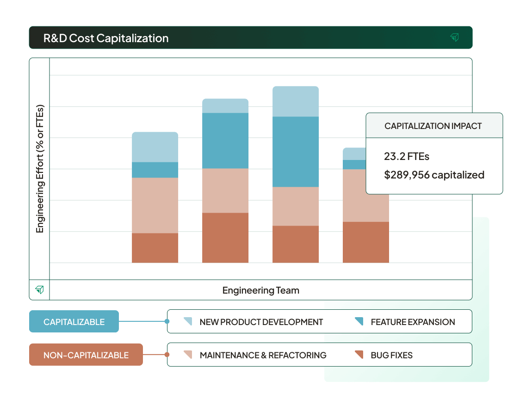532x393 pixels.
Task: Select the Maintenance & Refactoring legend icon
Action: coord(188,354)
